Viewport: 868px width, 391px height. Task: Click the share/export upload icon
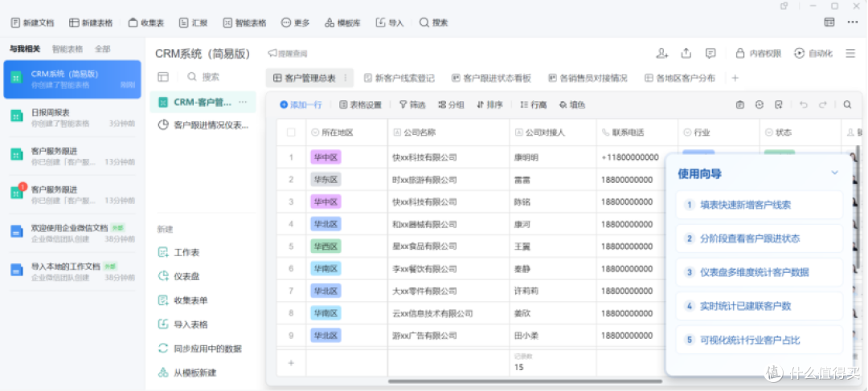coord(686,53)
